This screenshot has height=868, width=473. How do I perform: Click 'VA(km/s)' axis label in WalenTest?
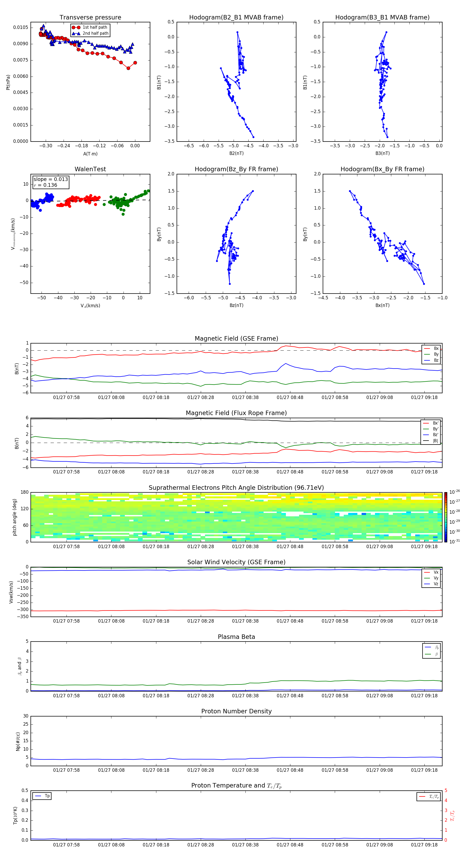[x=90, y=306]
